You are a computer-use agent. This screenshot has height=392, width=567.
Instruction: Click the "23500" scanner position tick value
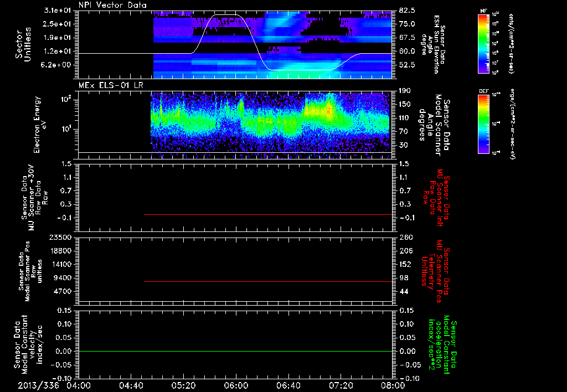click(x=61, y=238)
